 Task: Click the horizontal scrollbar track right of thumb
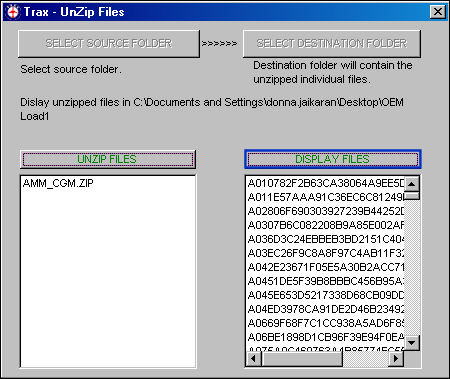366,359
